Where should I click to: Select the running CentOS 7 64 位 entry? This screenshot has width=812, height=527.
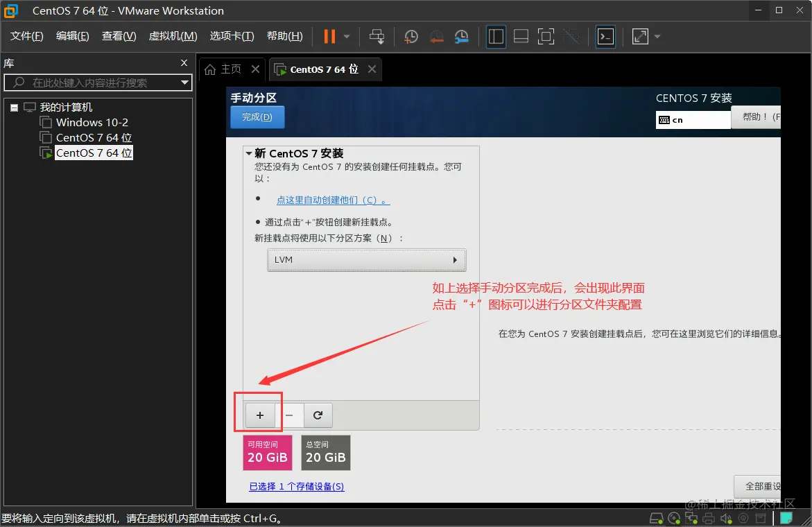tap(93, 153)
